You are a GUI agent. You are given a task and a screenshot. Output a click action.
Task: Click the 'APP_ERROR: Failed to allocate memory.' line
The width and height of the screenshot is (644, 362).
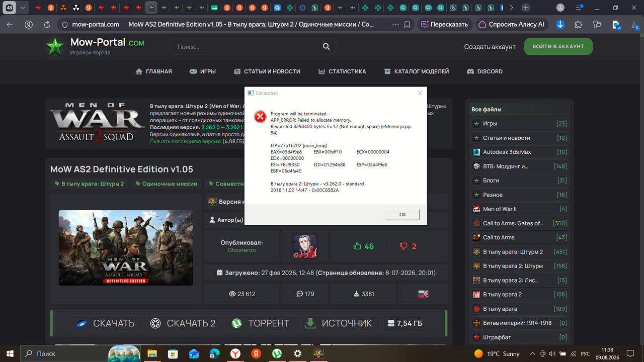311,120
